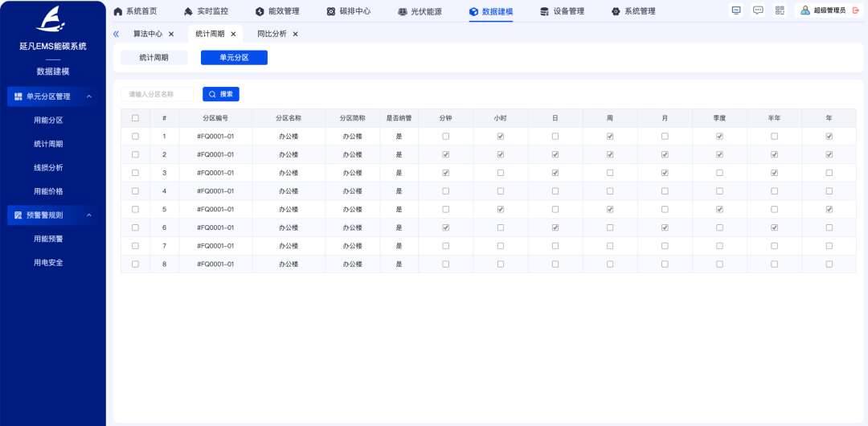
Task: Click the monitor screen icon in top bar
Action: coord(736,10)
